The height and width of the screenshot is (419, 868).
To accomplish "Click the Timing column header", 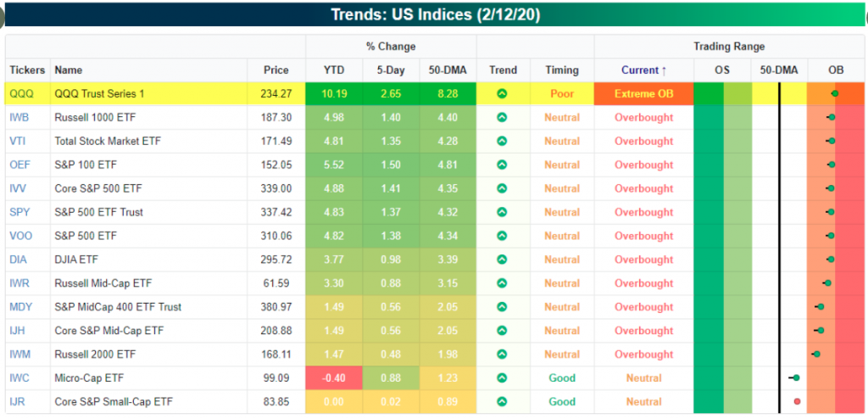I will 561,70.
